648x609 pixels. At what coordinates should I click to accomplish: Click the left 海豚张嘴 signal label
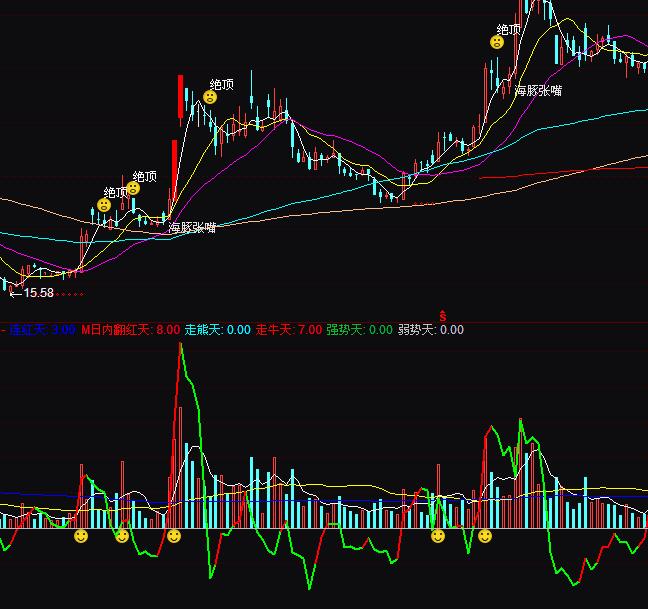point(192,228)
